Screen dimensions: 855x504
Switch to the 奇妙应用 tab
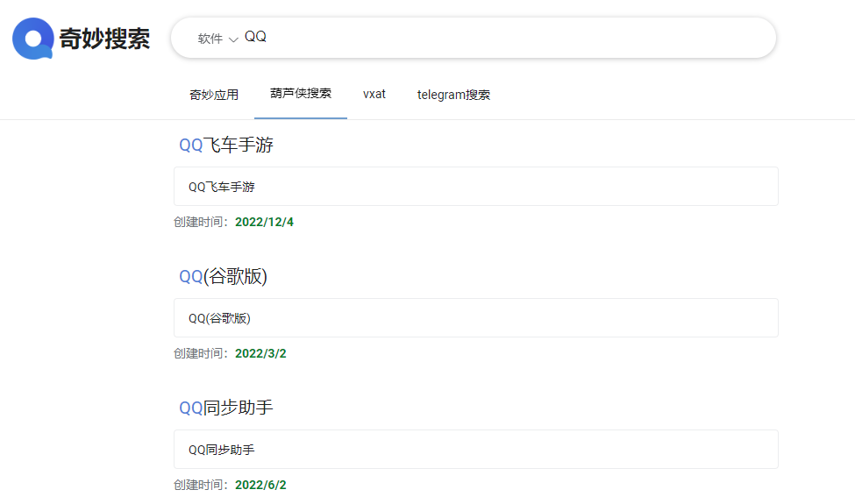(214, 95)
